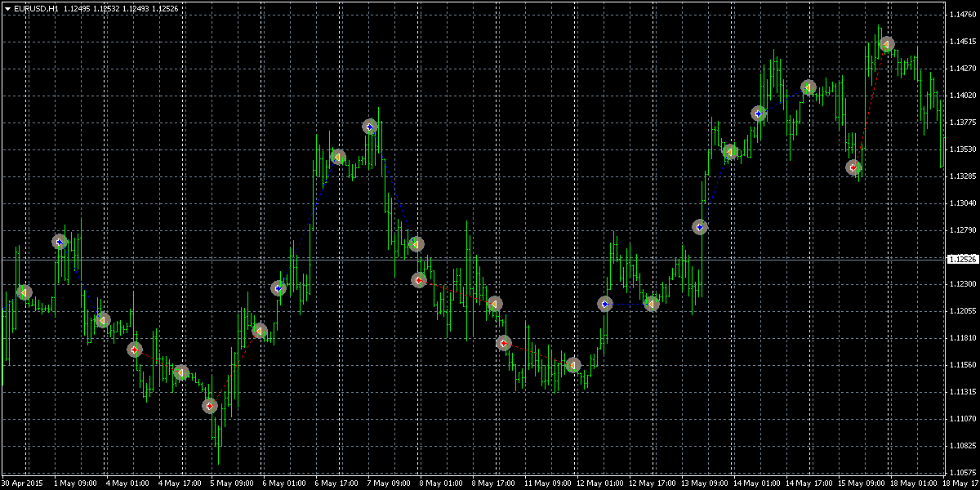Click the open value 1.12495 in chart header

[78, 8]
